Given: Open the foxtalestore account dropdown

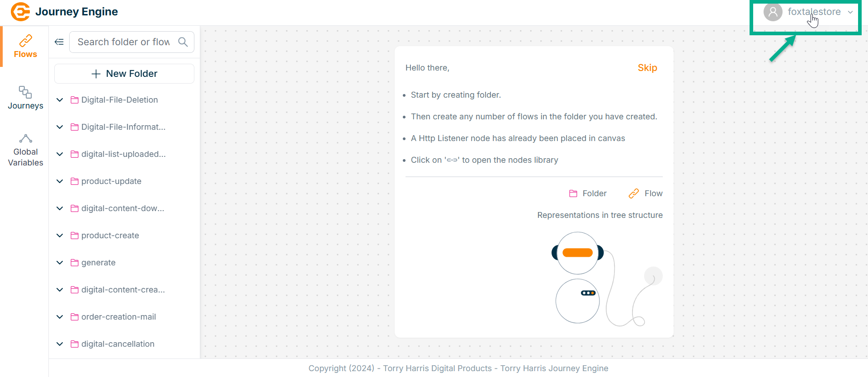Looking at the screenshot, I should point(850,12).
